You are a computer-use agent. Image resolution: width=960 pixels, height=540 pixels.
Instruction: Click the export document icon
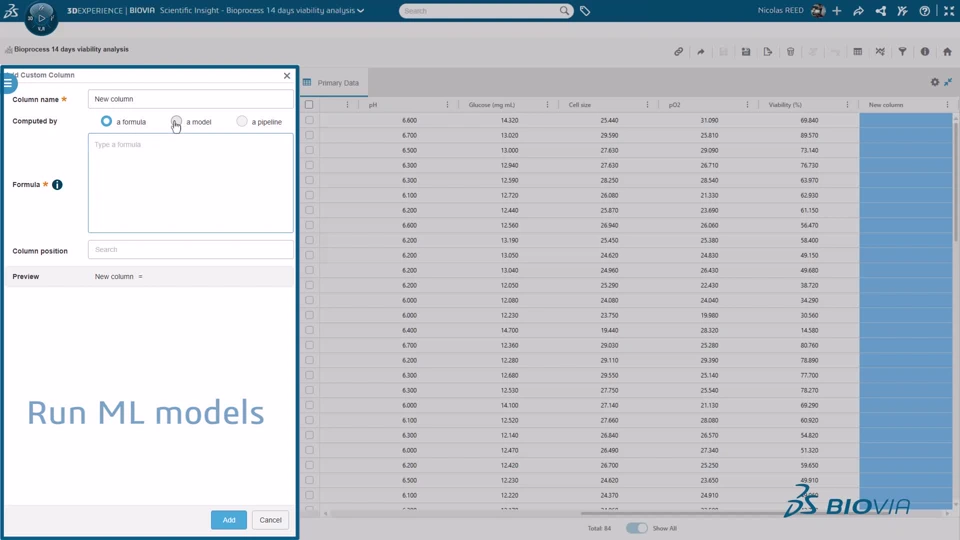pos(768,52)
